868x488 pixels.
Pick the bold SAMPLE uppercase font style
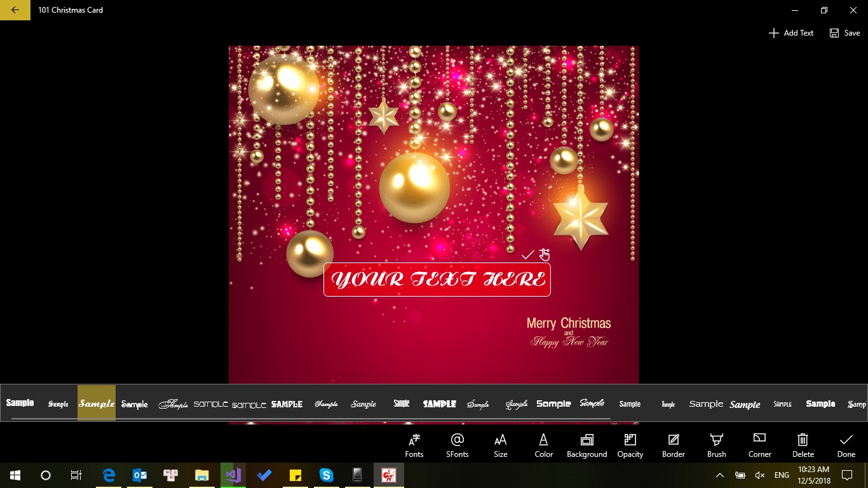439,403
